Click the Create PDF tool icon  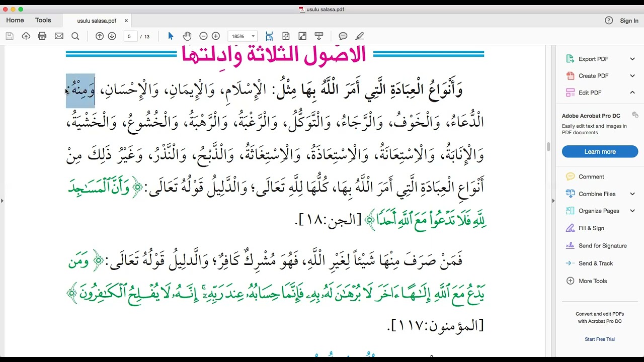(x=570, y=76)
